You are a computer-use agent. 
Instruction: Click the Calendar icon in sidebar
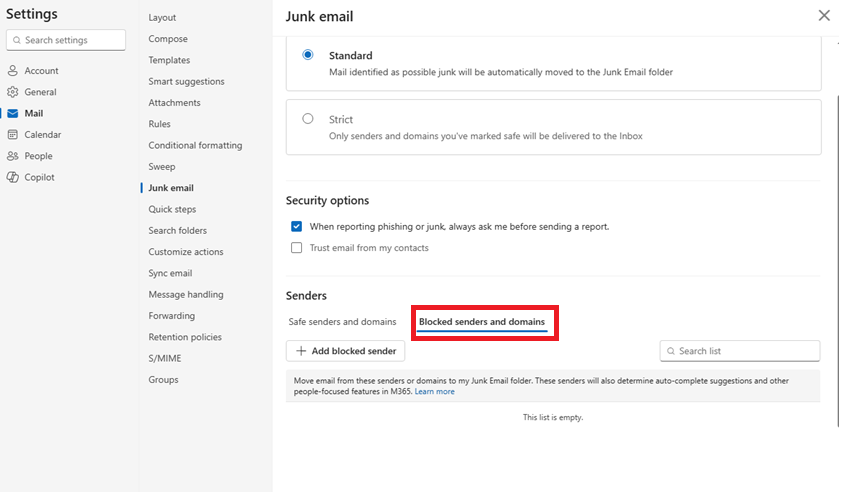(x=13, y=134)
